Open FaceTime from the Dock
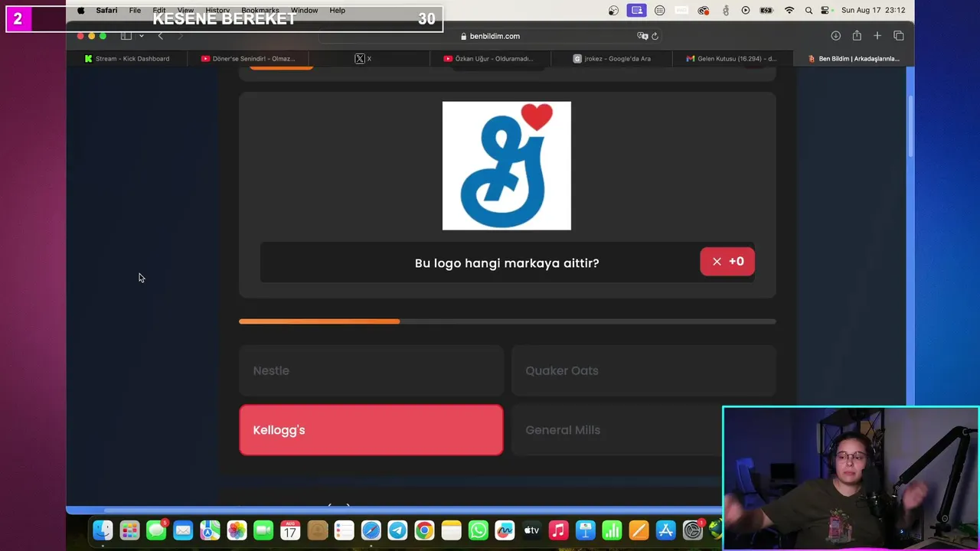 tap(263, 530)
